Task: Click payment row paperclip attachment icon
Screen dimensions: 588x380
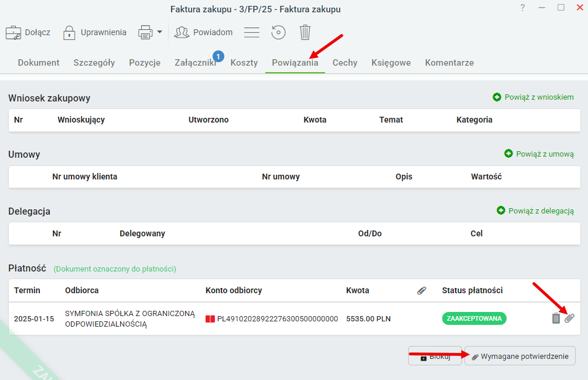Action: pyautogui.click(x=570, y=318)
